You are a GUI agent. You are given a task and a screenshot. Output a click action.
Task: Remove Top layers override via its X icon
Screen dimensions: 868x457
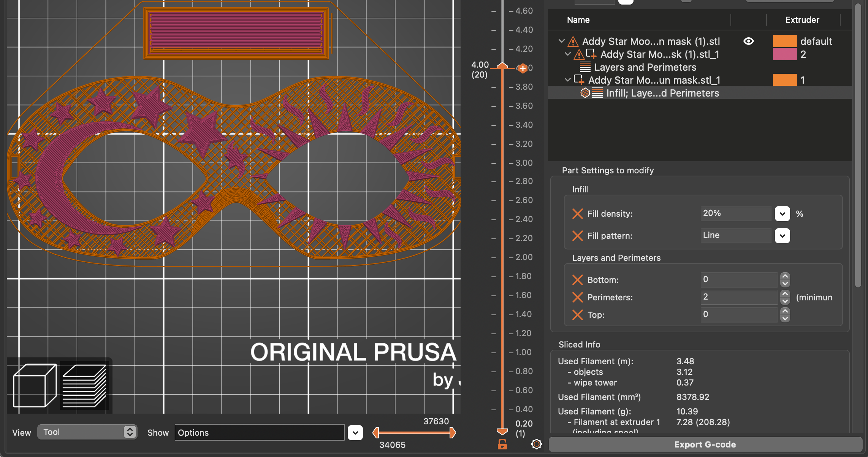click(x=577, y=315)
